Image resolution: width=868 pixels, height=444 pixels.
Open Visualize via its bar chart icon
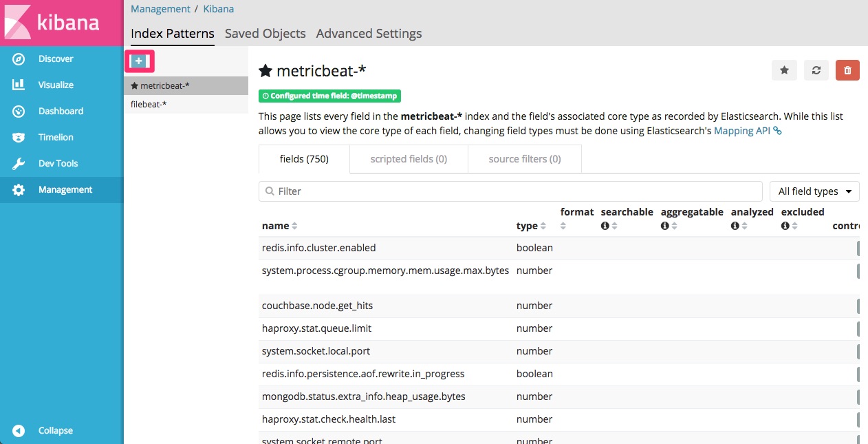point(19,85)
